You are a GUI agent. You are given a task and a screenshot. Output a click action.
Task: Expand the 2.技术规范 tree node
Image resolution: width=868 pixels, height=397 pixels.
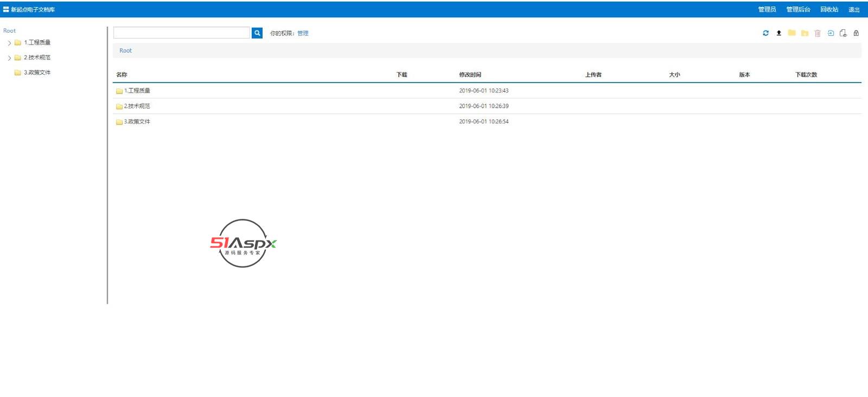tap(9, 58)
